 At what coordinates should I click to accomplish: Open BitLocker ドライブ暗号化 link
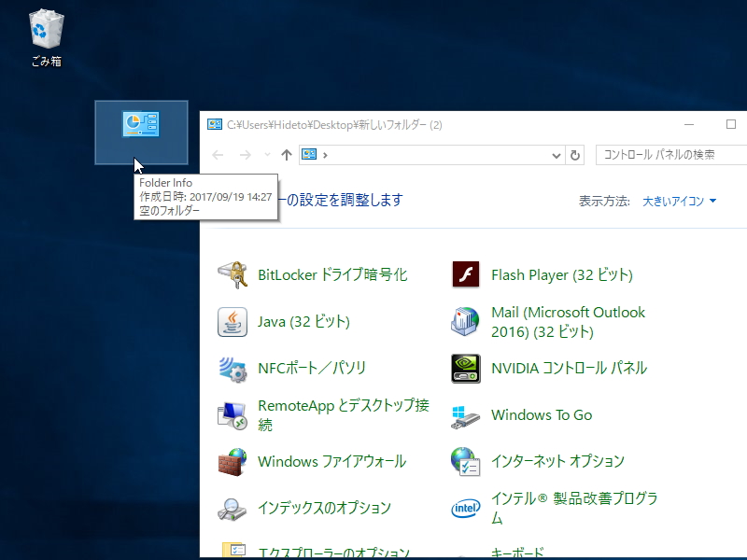332,274
